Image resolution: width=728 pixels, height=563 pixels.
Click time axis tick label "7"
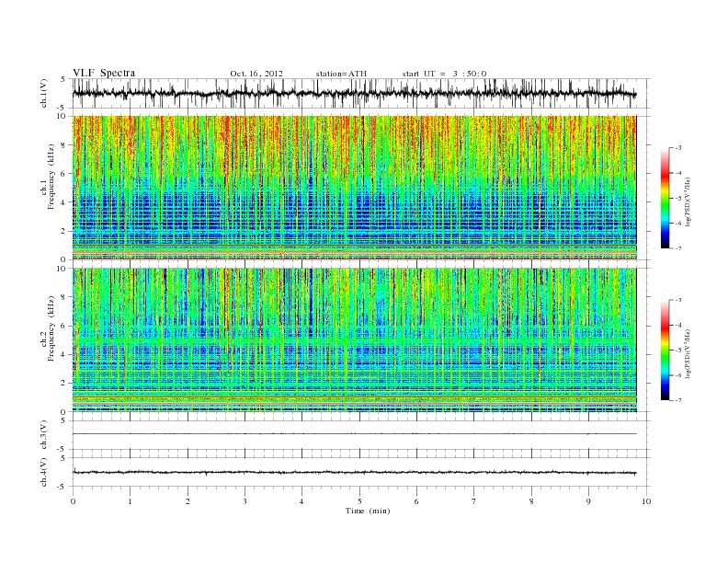pyautogui.click(x=474, y=501)
